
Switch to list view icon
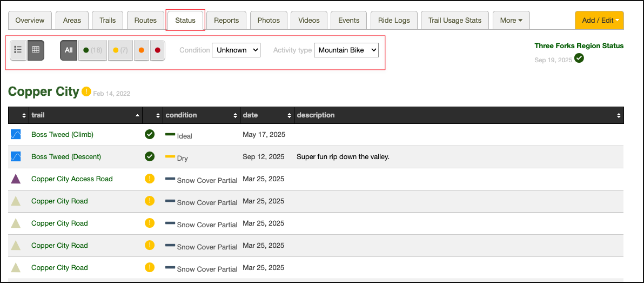(x=18, y=50)
